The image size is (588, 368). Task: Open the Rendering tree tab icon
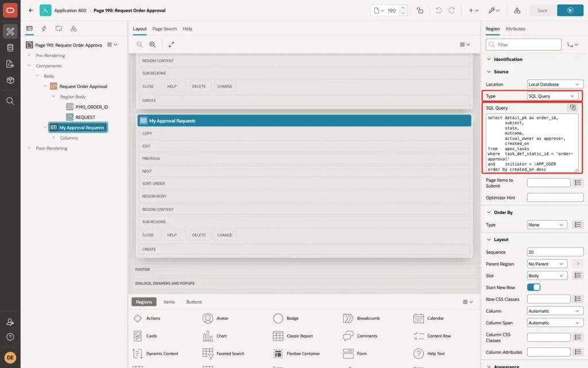coord(29,29)
